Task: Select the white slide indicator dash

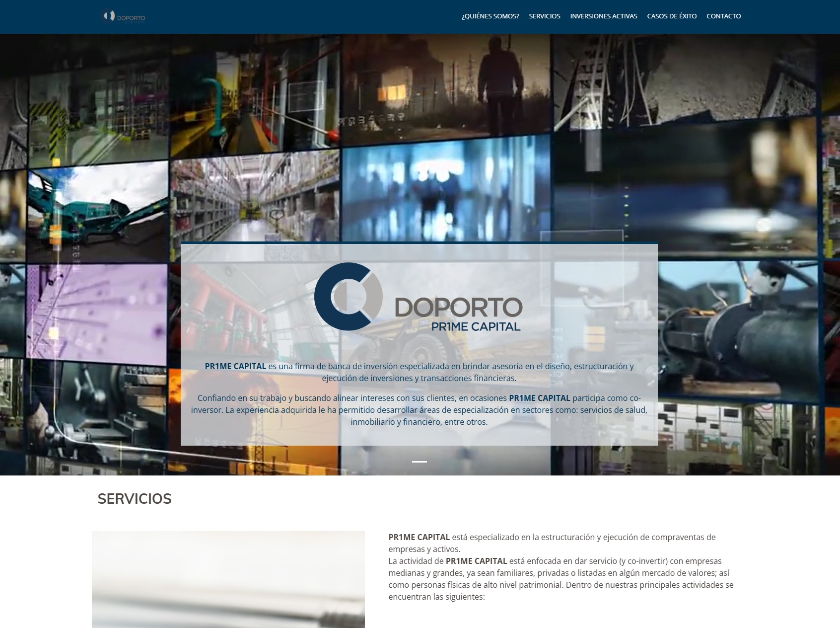Action: 419,462
